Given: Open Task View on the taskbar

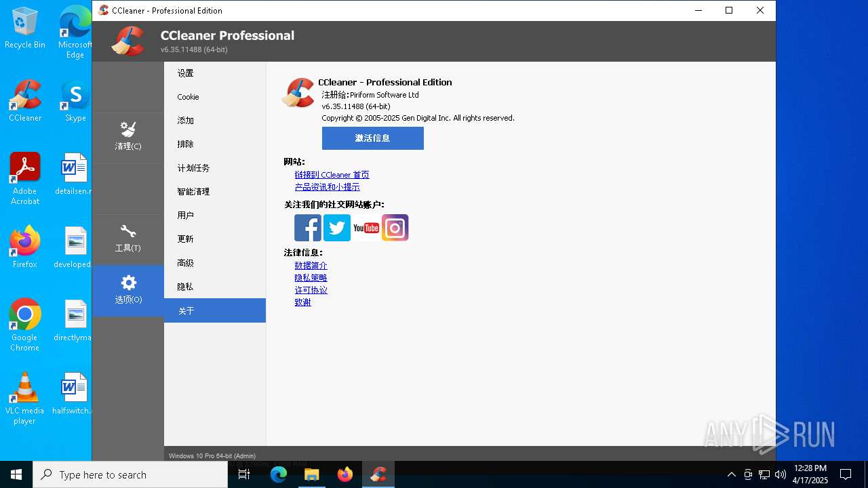Looking at the screenshot, I should (245, 474).
